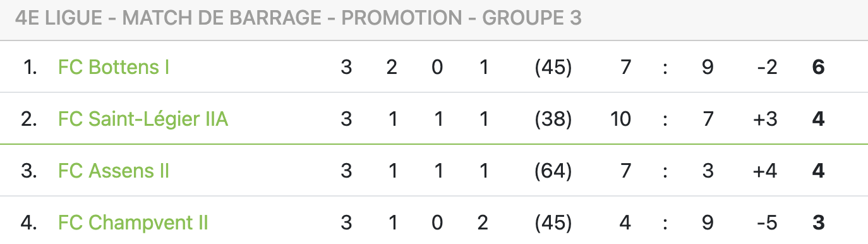Image resolution: width=868 pixels, height=244 pixels.
Task: Click the -5 goal difference of FC Champvent II
Action: (766, 223)
